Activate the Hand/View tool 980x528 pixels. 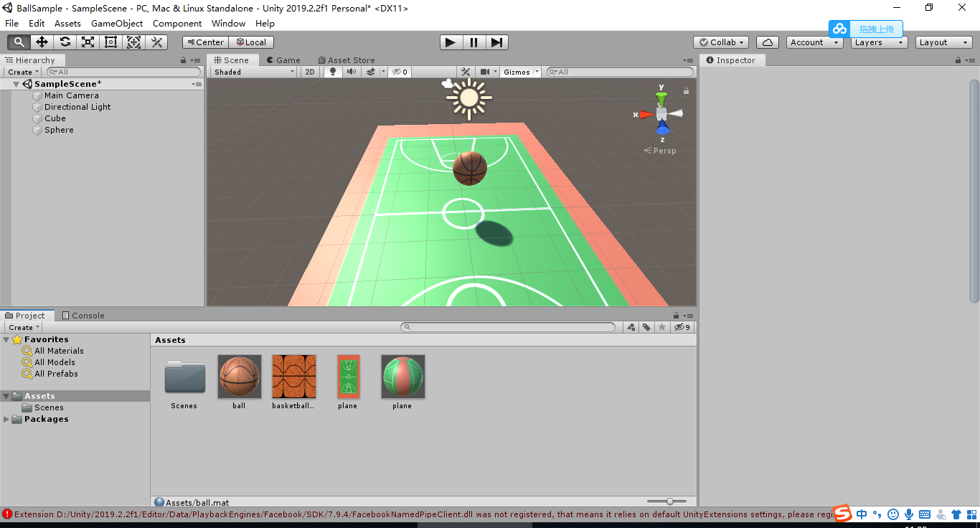coord(19,42)
